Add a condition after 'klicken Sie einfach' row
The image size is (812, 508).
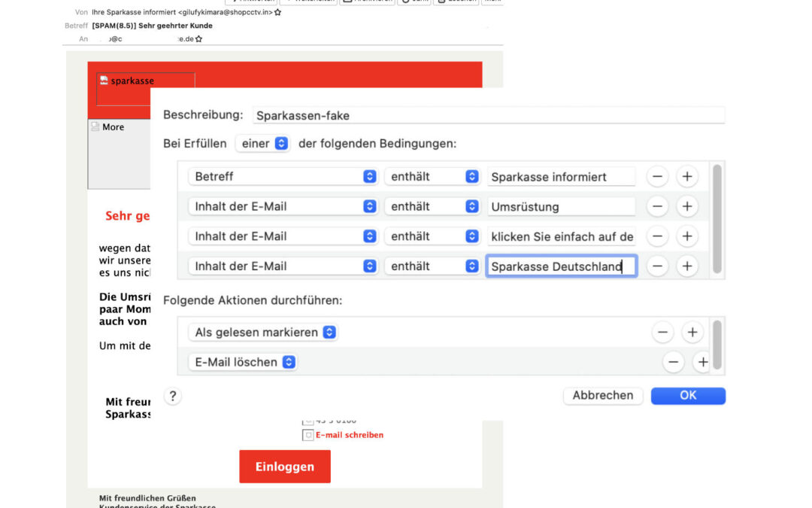tap(687, 236)
